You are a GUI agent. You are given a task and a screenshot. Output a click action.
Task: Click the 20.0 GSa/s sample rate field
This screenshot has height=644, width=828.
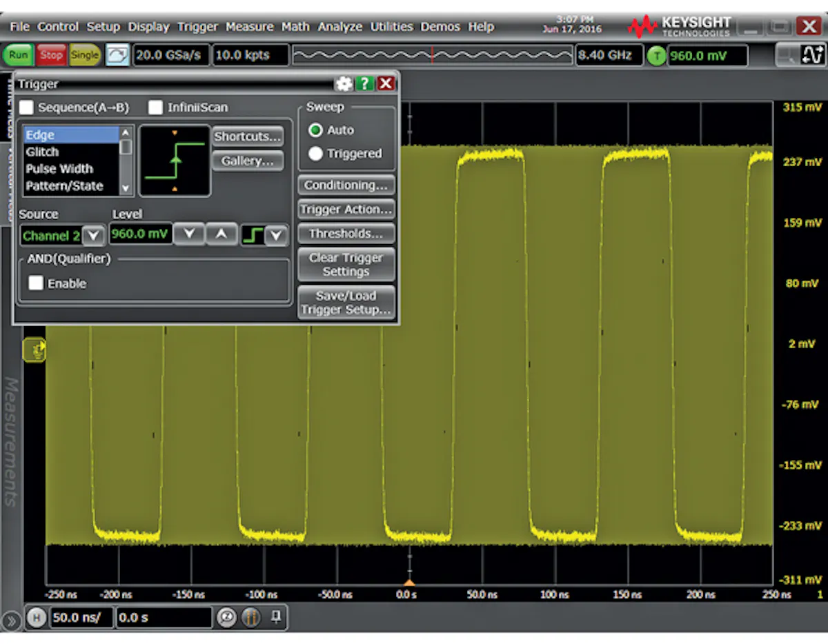(x=170, y=55)
